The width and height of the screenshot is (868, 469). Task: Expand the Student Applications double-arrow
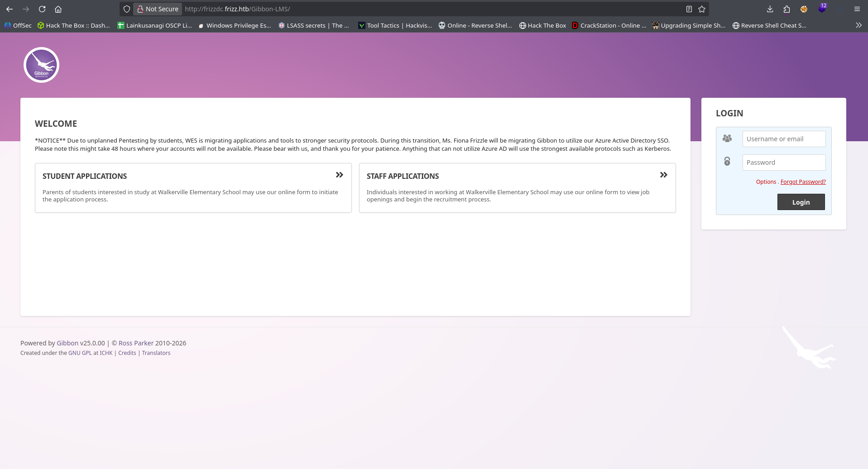[339, 175]
